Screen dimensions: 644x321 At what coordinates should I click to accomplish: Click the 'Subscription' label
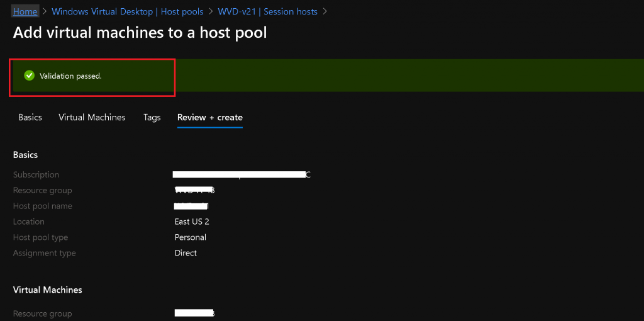point(36,175)
